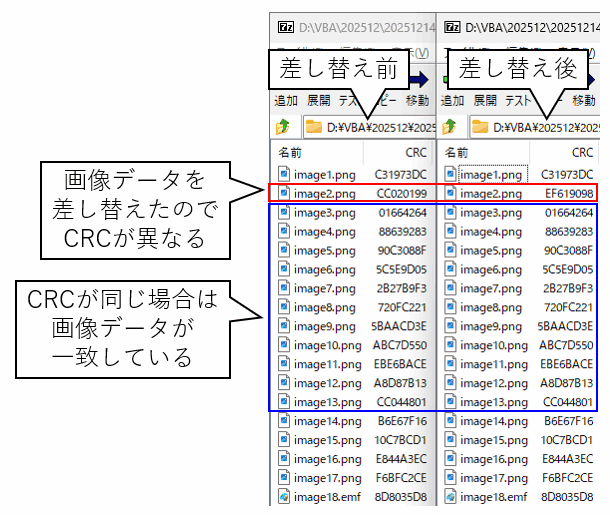Viewport: 610px width, 515px height.
Task: Click the image9.png file icon in left window
Action: pos(284,326)
